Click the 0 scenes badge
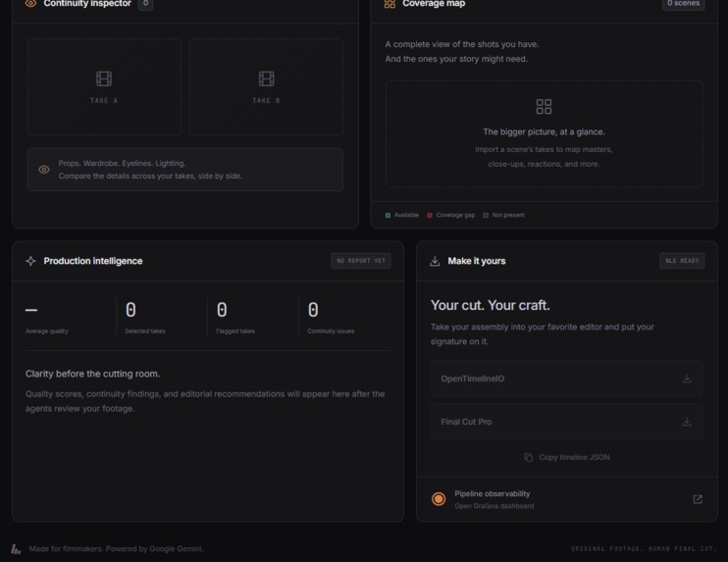This screenshot has width=728, height=562. 683,4
